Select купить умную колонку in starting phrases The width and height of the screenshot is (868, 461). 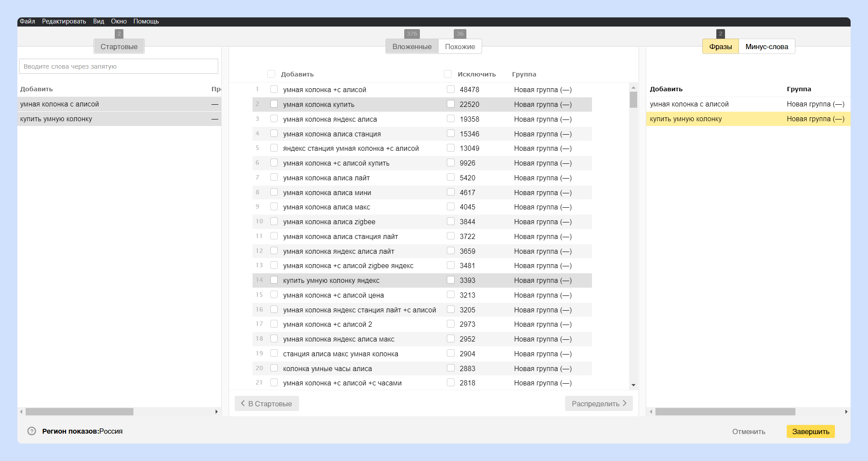[119, 119]
